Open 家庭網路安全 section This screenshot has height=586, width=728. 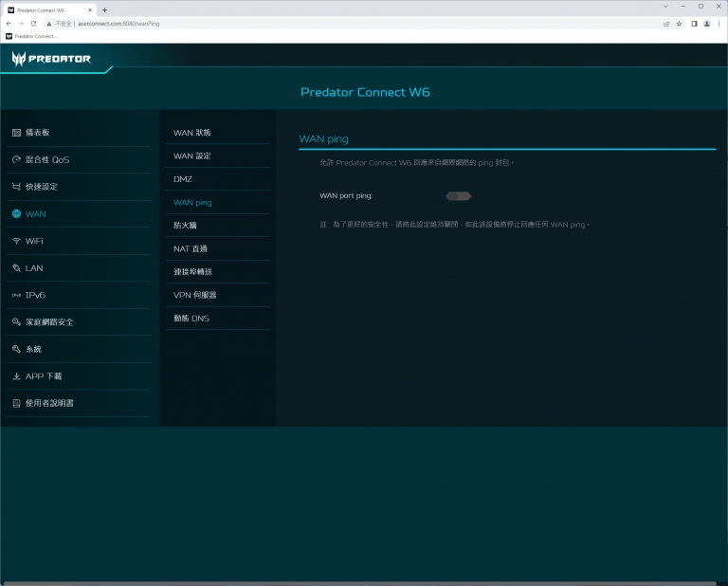(x=49, y=321)
